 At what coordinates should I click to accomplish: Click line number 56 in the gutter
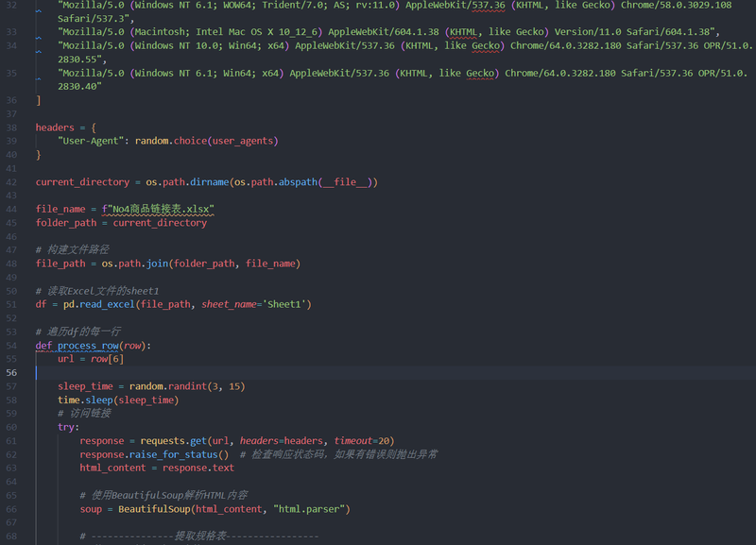(11, 372)
